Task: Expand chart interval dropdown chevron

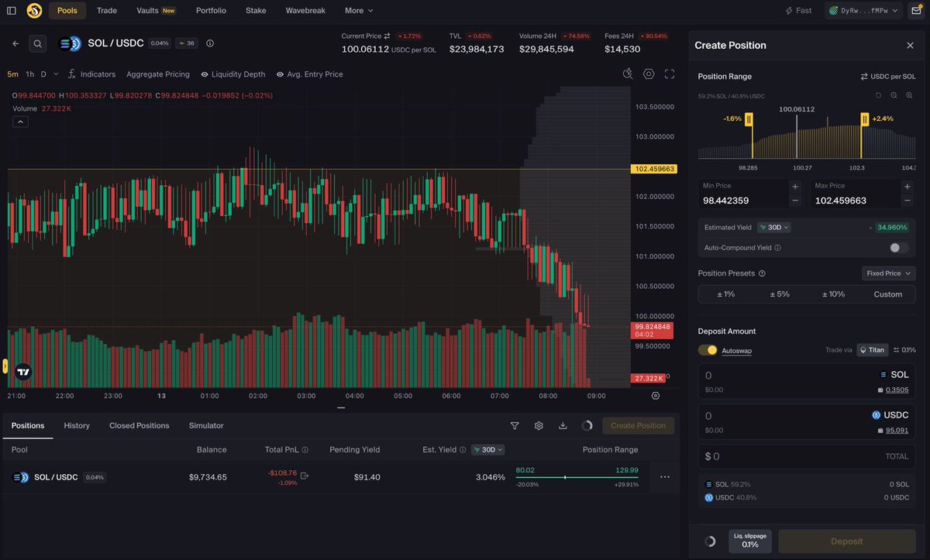Action: (56, 74)
